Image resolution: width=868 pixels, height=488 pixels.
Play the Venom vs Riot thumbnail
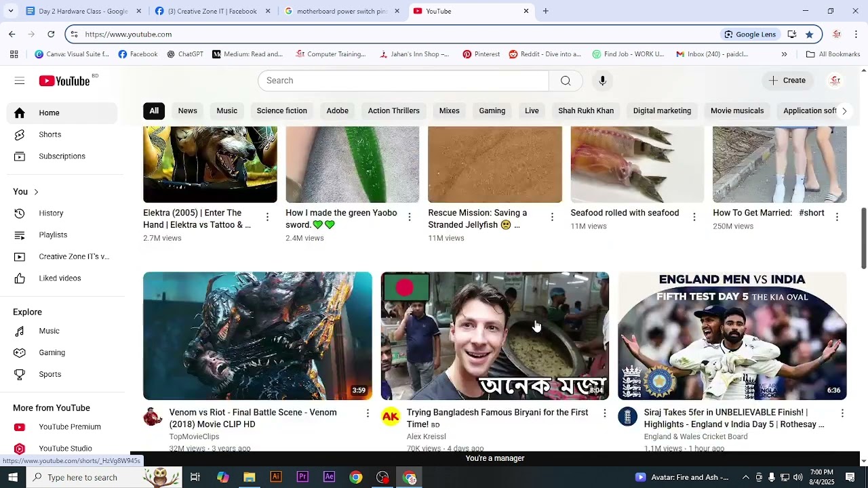[x=258, y=336]
